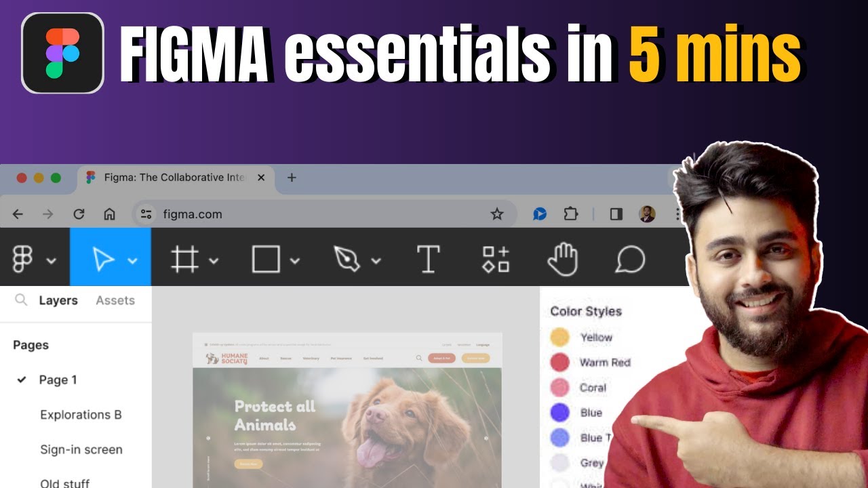
Task: Go forward in the browser
Action: (47, 214)
